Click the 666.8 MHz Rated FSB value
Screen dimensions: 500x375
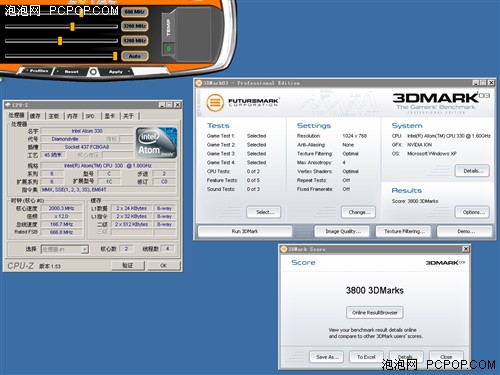point(61,232)
